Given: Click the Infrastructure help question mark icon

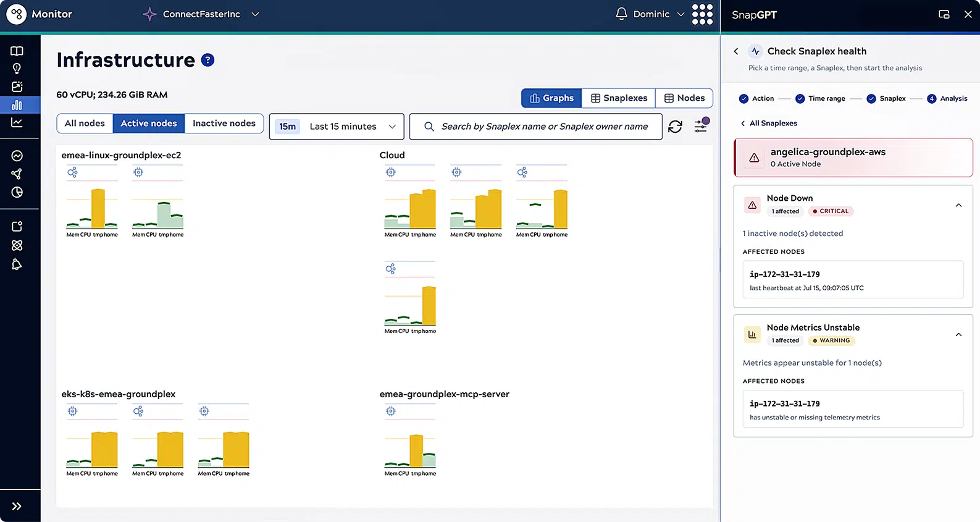Looking at the screenshot, I should tap(208, 60).
